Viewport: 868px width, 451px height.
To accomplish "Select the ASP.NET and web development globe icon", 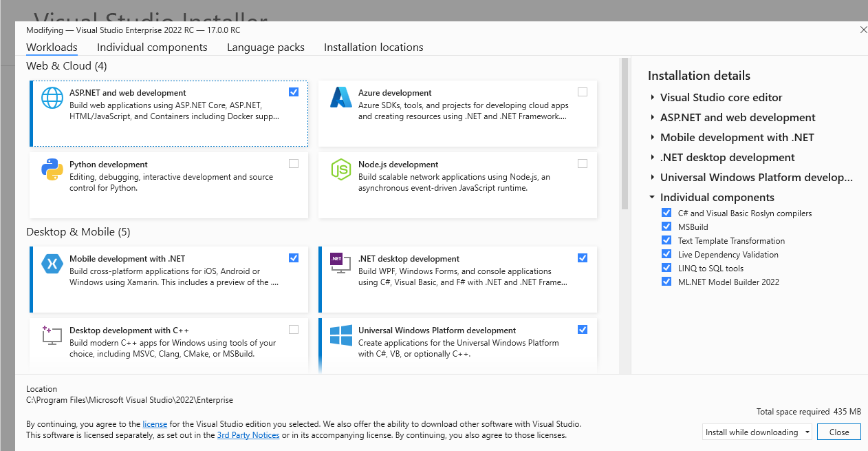I will tap(52, 98).
